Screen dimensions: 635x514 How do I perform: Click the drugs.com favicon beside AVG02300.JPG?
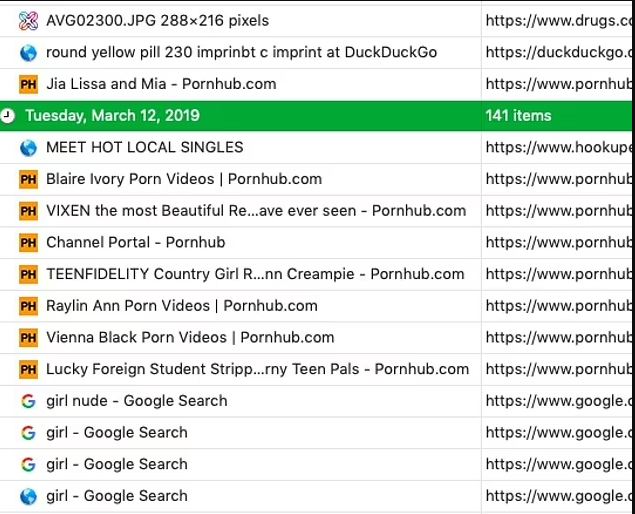[x=28, y=20]
